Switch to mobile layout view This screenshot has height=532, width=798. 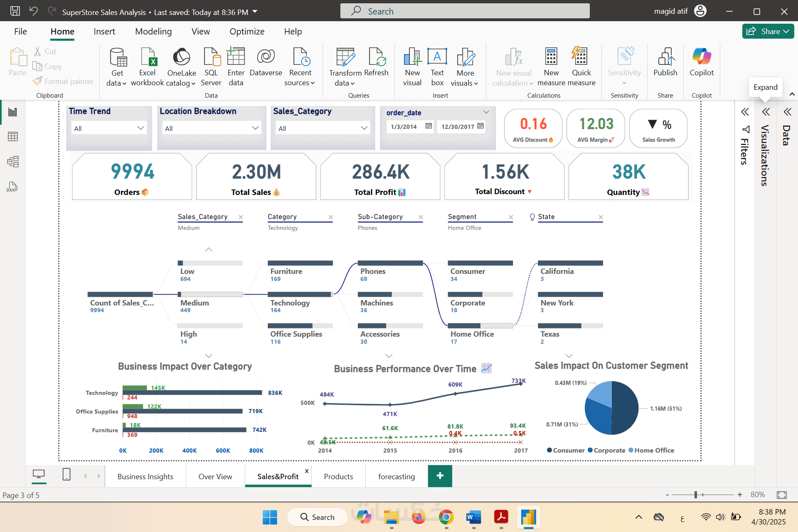[x=66, y=474]
